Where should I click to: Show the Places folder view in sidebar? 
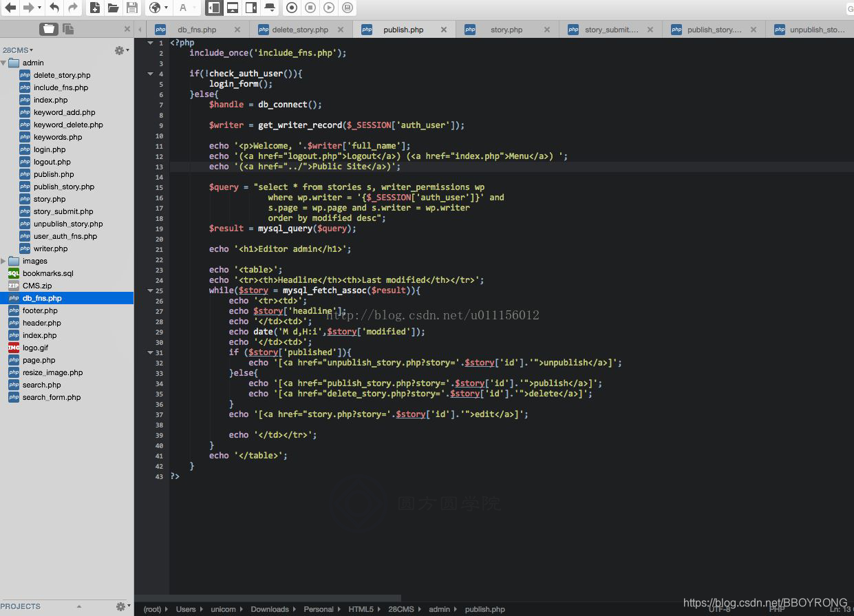[x=49, y=28]
